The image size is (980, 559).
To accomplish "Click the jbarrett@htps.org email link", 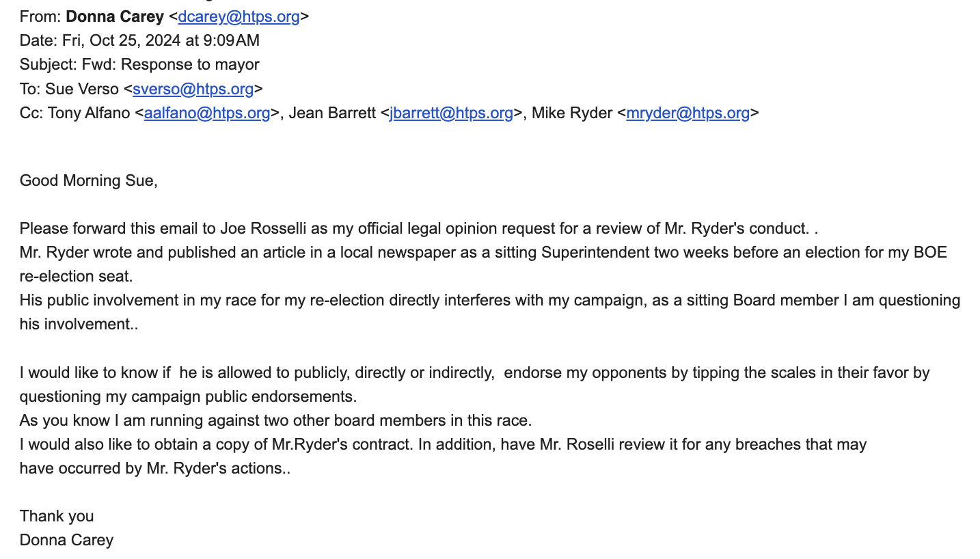I will [x=451, y=113].
